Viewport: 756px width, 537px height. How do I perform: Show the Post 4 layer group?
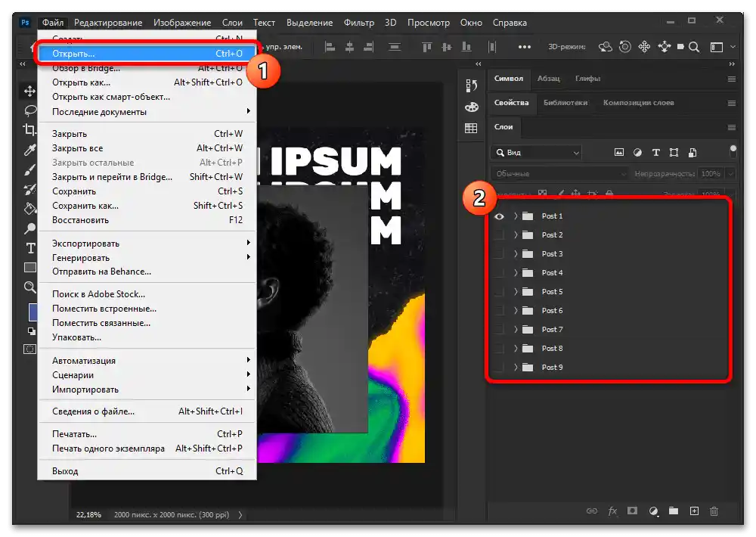coord(499,272)
